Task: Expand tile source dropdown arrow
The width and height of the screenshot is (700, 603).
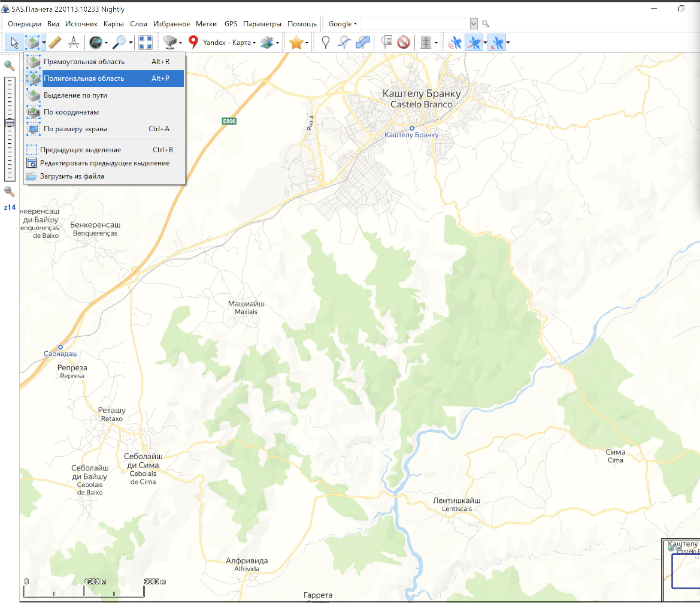Action: click(x=180, y=43)
